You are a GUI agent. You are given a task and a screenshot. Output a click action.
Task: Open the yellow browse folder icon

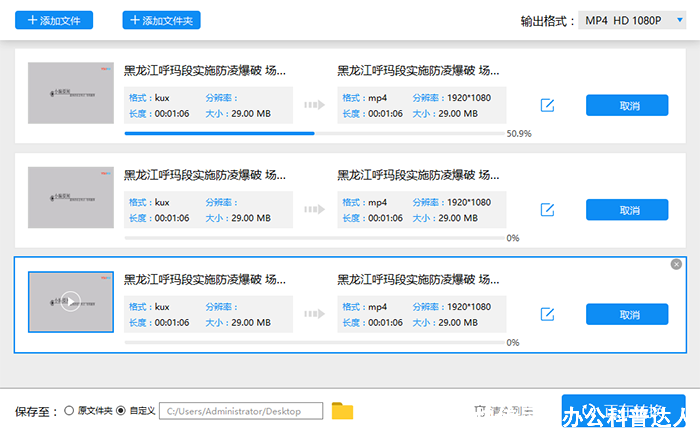tap(342, 411)
